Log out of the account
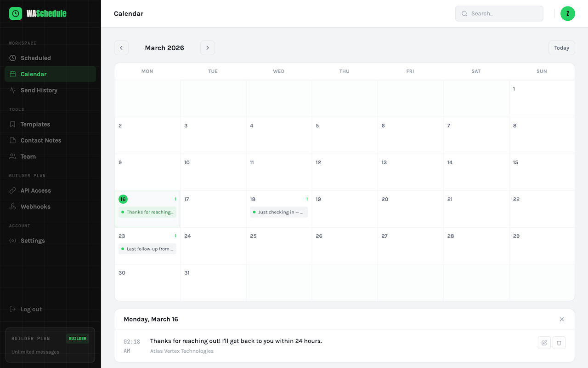The height and width of the screenshot is (368, 588). click(51, 309)
